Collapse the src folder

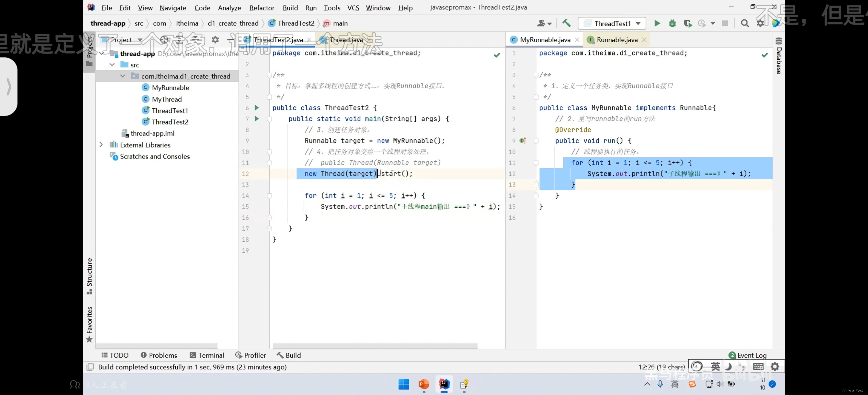[112, 64]
